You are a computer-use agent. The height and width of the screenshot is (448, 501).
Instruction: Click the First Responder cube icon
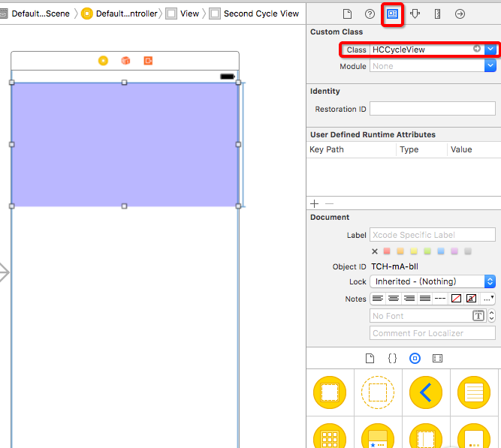125,61
